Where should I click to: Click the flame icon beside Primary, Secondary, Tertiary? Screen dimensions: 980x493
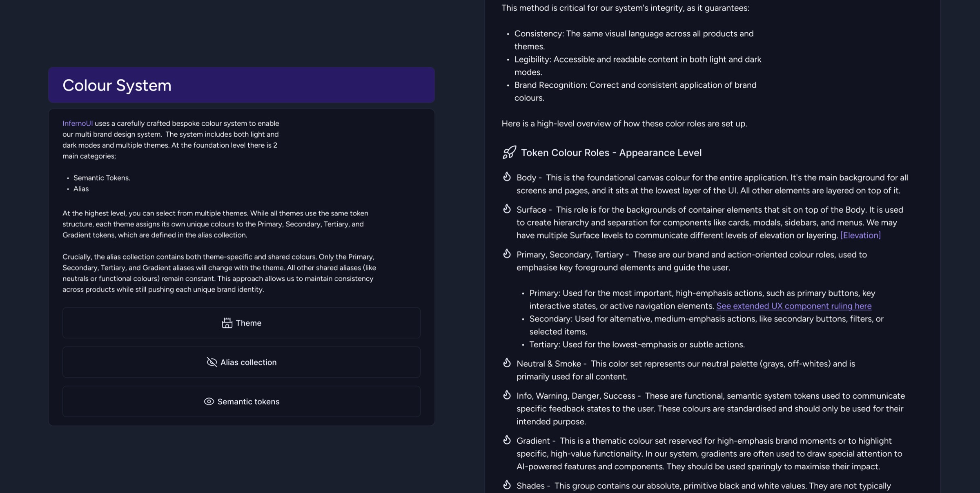[x=507, y=253]
